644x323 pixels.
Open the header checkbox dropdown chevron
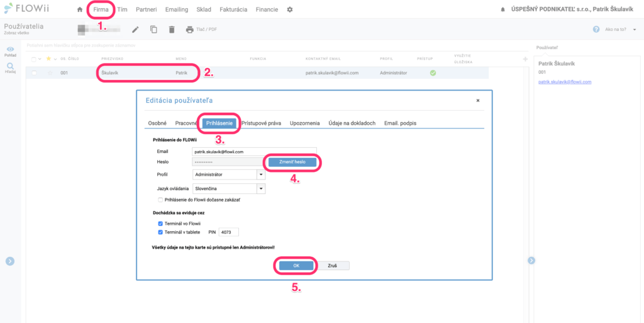[40, 59]
